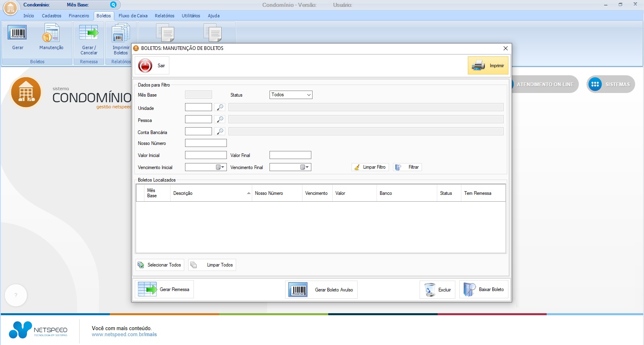Click the Tem Remessa column header
644x345 pixels.
click(483, 193)
